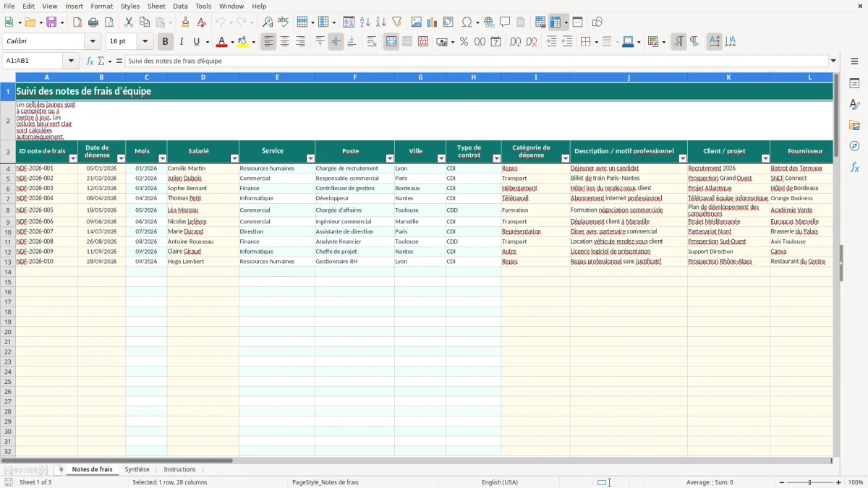Click the Add Decimal Place icon
The image size is (868, 488).
coord(515,42)
